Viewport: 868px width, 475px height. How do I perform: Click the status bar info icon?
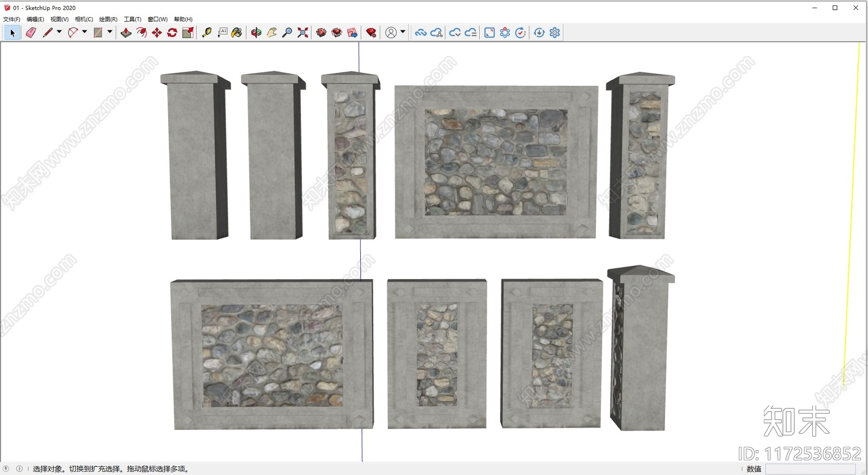[20, 468]
